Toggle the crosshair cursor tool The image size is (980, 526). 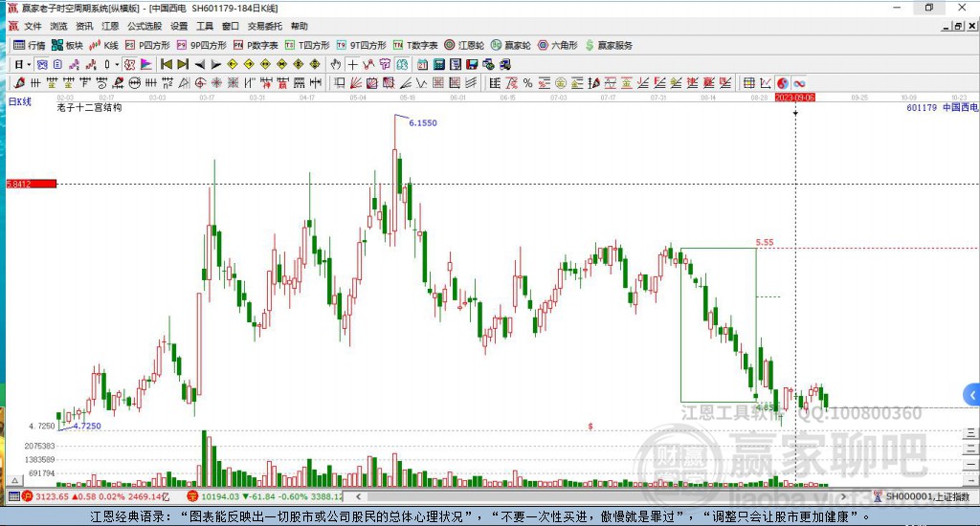(352, 64)
